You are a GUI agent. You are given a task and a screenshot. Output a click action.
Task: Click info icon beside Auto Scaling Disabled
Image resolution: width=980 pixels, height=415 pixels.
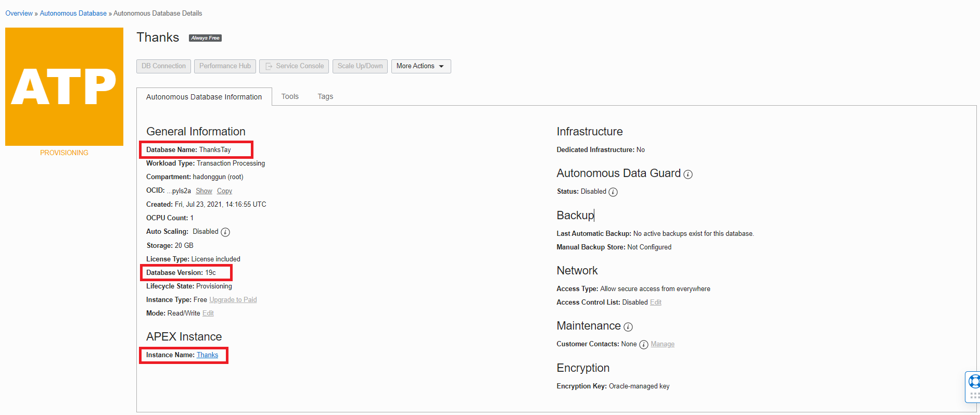[225, 232]
